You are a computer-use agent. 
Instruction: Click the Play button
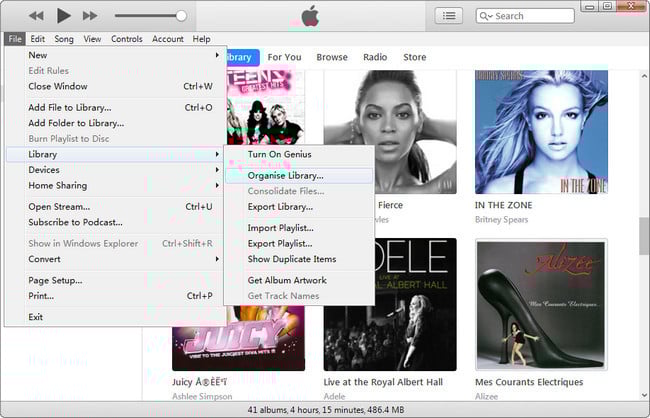63,16
